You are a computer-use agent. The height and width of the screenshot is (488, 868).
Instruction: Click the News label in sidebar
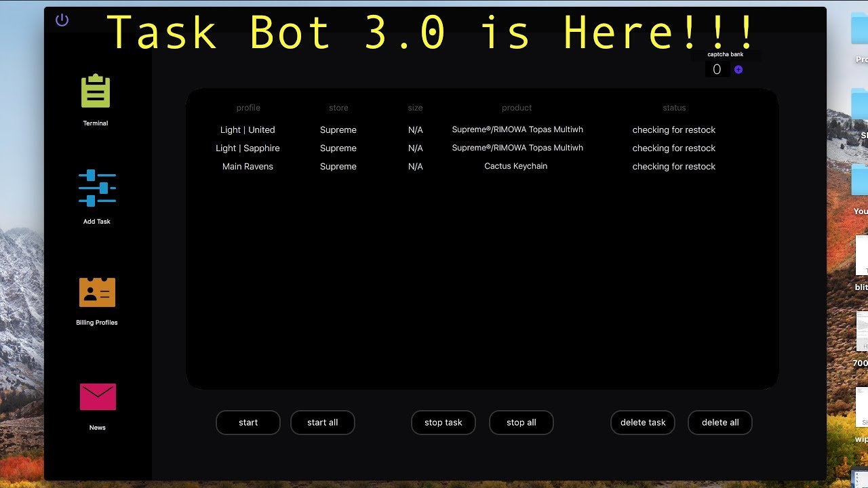tap(98, 428)
